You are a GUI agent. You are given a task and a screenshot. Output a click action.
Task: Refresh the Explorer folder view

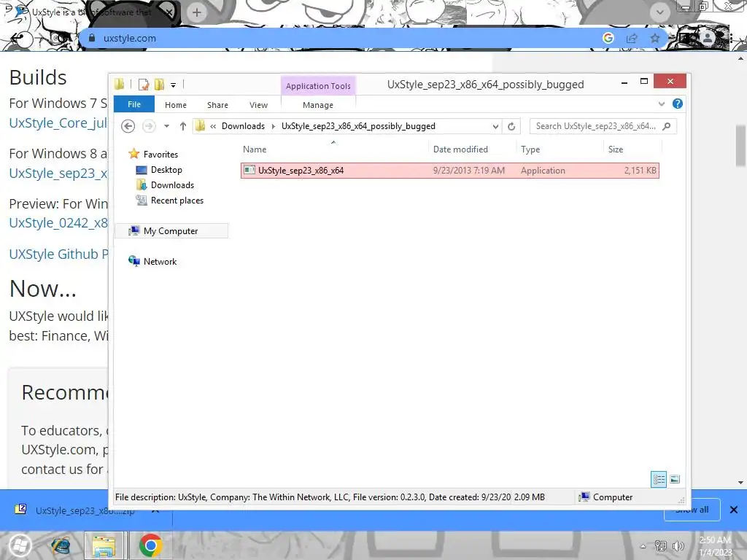511,126
